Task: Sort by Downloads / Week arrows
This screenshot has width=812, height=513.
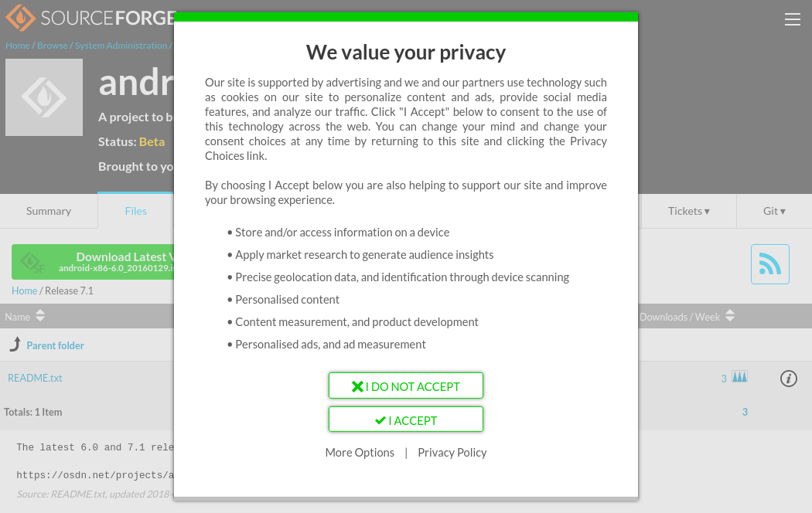Action: (729, 316)
